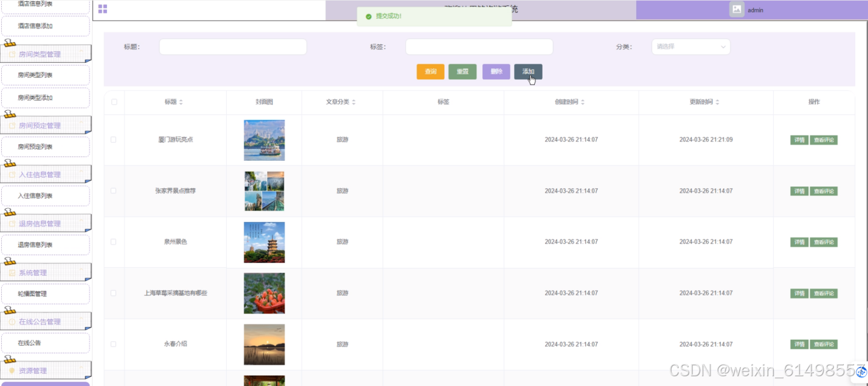Click 查看评论 for 永春介绍
The width and height of the screenshot is (868, 386).
tap(824, 345)
